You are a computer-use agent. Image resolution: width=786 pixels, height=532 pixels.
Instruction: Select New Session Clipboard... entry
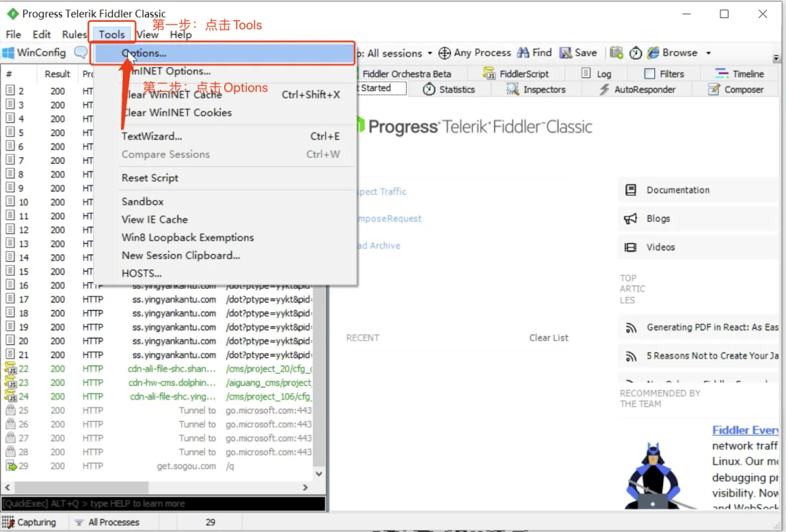click(224, 255)
